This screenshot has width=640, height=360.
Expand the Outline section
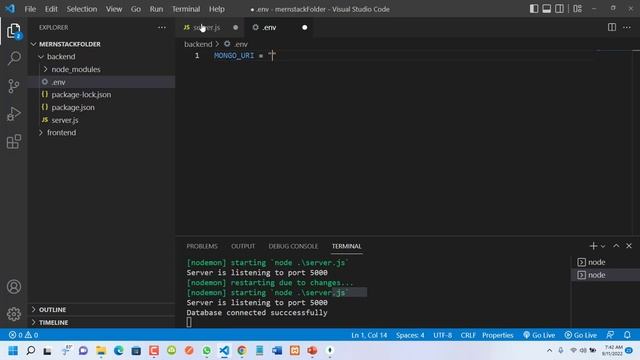(102, 309)
